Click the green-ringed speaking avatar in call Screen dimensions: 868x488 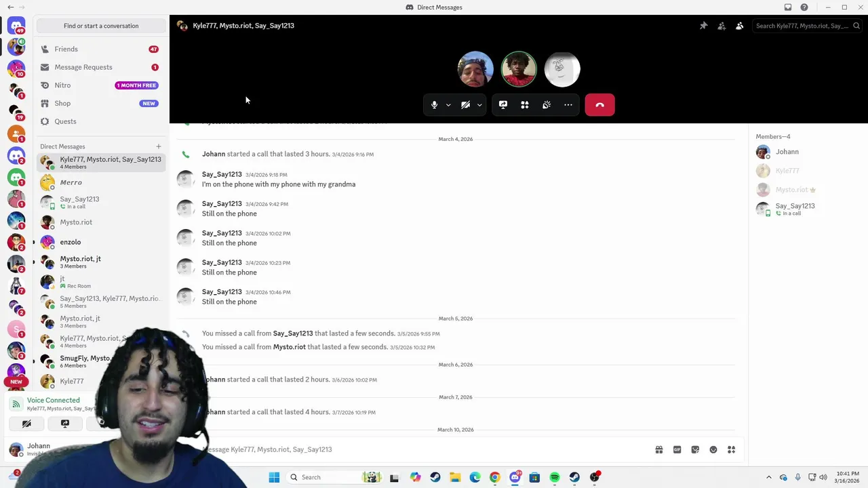point(519,69)
